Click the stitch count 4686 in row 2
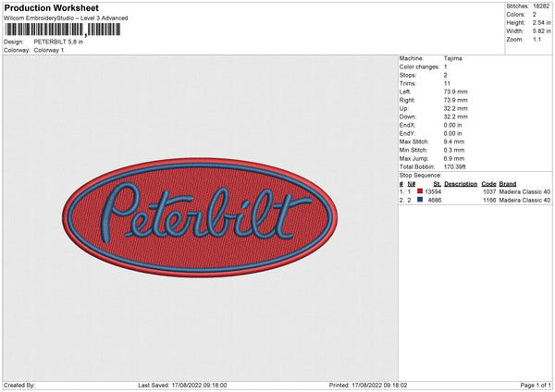This screenshot has width=555, height=392. click(x=435, y=201)
